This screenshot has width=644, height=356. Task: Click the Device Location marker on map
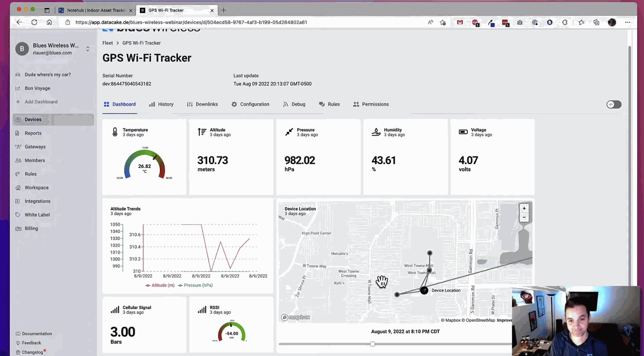pyautogui.click(x=424, y=290)
